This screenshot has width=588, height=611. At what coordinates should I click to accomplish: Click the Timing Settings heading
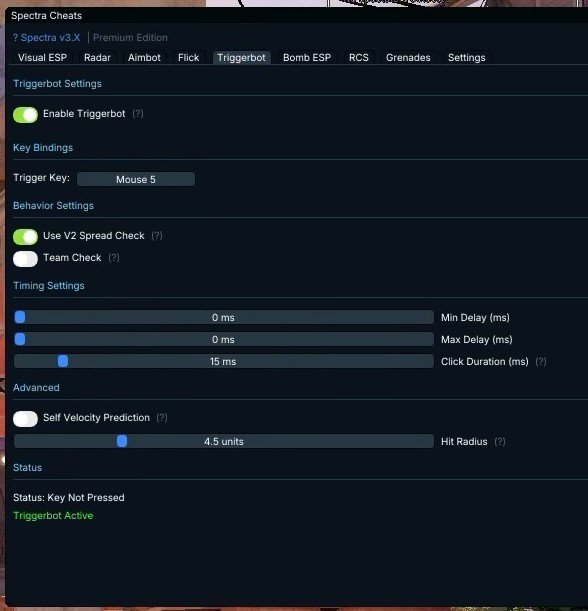pos(49,286)
